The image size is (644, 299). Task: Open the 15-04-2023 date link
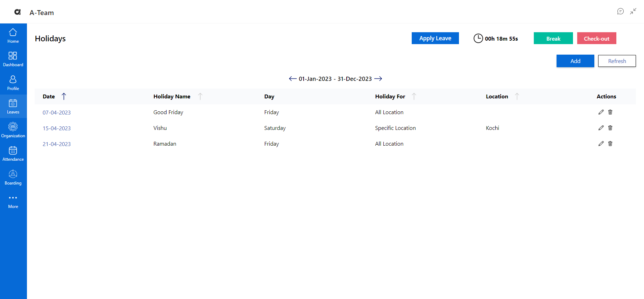[57, 128]
